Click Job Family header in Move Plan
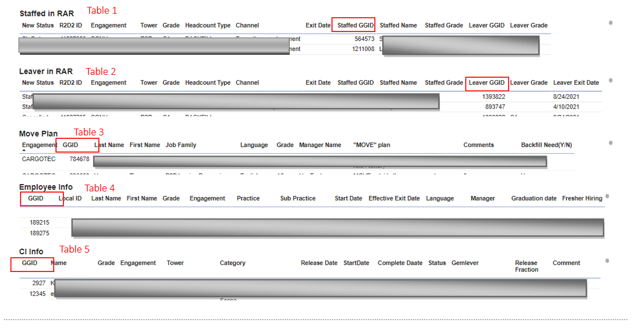 181,145
